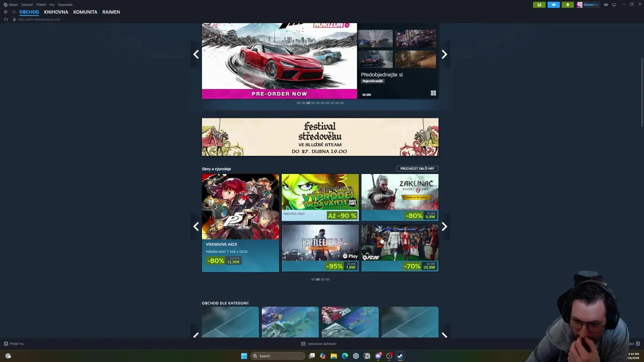
Task: Open the notifications bell button
Action: tap(568, 5)
